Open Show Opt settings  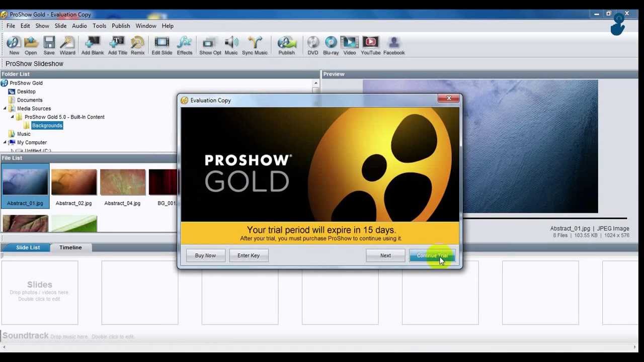210,46
